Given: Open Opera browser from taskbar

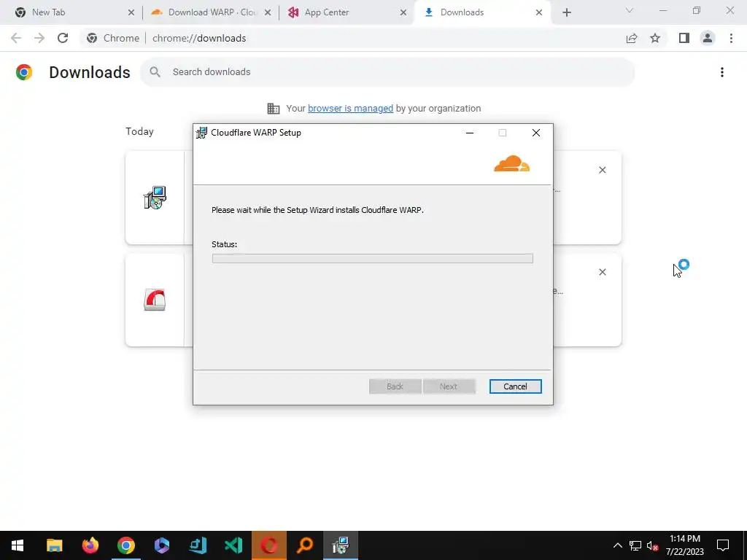Looking at the screenshot, I should tap(269, 545).
